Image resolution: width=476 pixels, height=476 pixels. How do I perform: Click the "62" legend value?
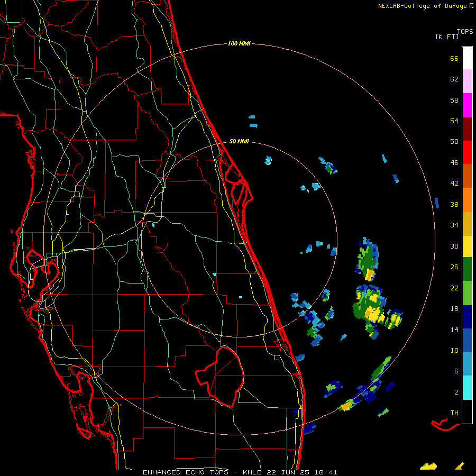pos(454,79)
